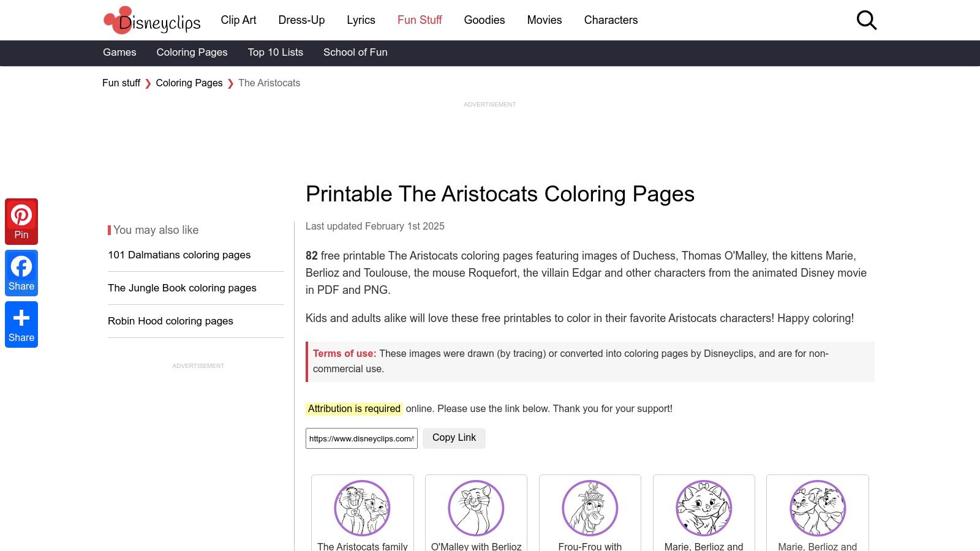
Task: Click the Disneyclips logo
Action: pyautogui.click(x=152, y=20)
